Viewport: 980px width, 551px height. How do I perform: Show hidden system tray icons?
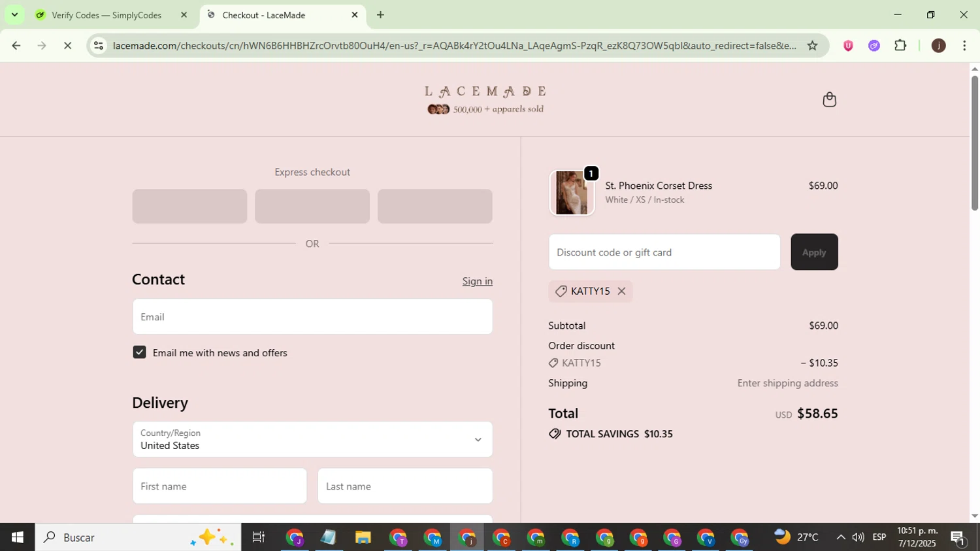click(840, 537)
